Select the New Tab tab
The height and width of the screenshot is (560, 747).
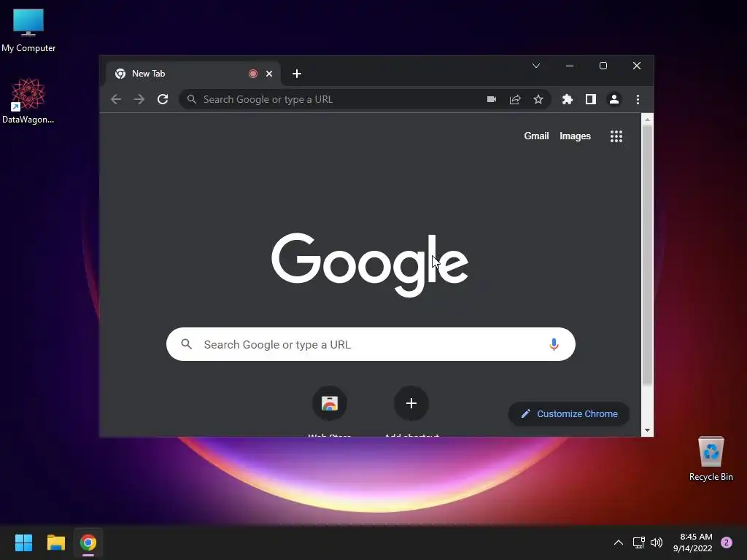[x=193, y=74]
